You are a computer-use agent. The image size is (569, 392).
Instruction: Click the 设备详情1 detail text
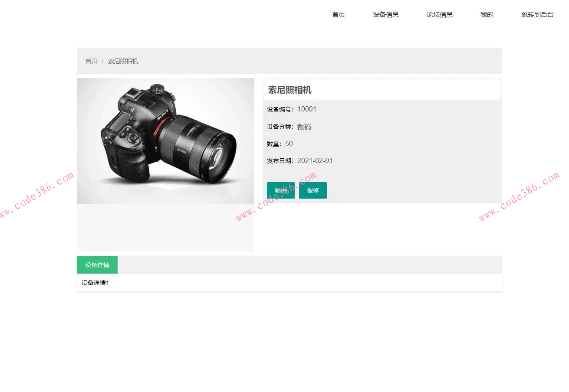point(94,282)
